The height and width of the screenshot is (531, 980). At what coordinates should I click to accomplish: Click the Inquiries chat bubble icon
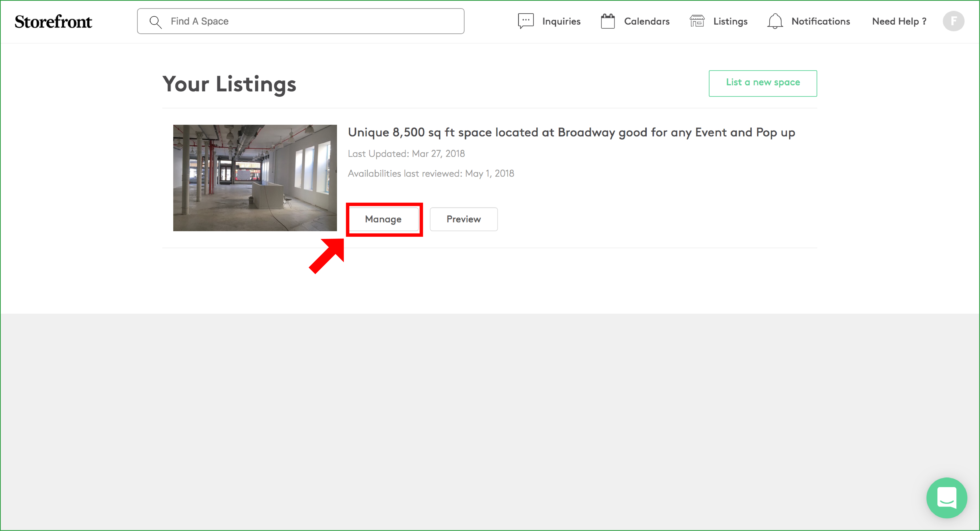[525, 21]
